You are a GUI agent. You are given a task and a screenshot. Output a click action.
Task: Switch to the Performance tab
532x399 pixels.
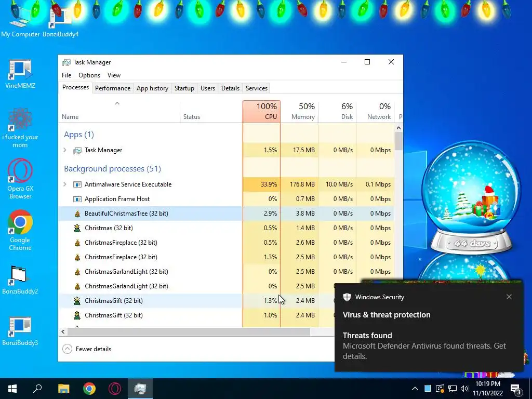point(113,88)
